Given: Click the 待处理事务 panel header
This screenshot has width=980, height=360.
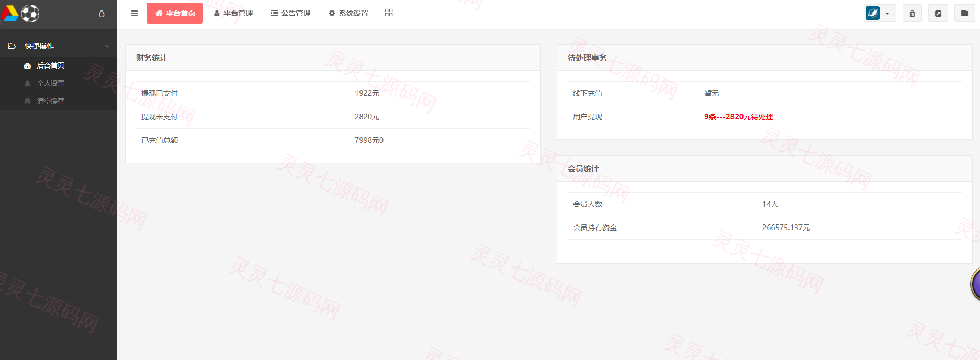Looking at the screenshot, I should click(x=764, y=58).
